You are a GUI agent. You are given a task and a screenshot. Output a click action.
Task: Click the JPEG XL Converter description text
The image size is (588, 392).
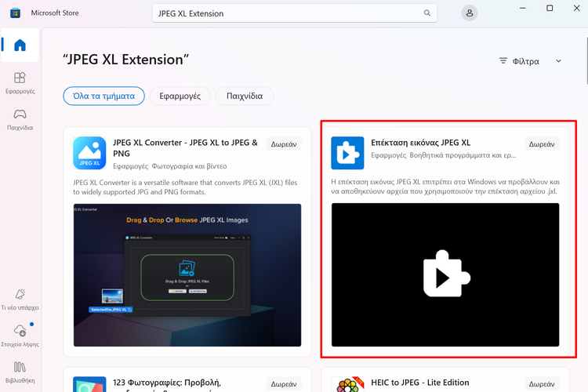pos(185,187)
